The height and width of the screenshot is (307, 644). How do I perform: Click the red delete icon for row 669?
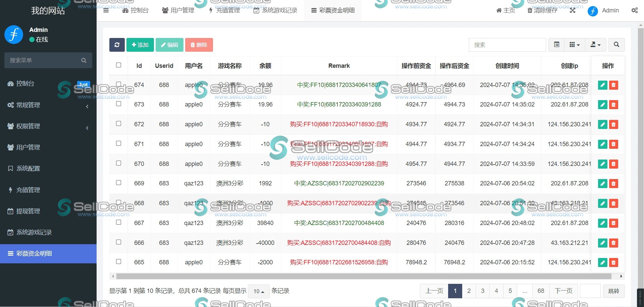point(613,184)
